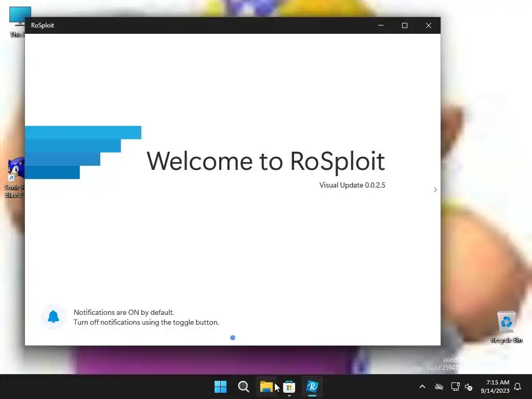
Task: Maximize the RoSploit window
Action: point(405,25)
